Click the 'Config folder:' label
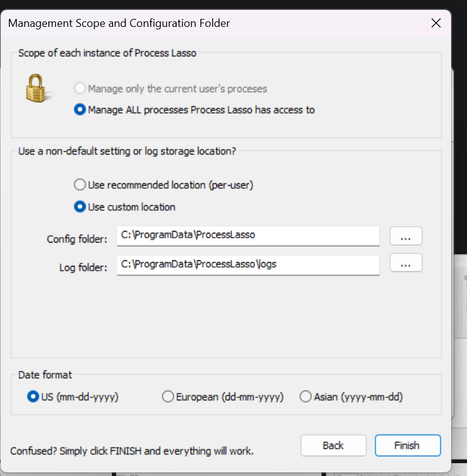Viewport: 467px width, 476px height. coord(77,239)
